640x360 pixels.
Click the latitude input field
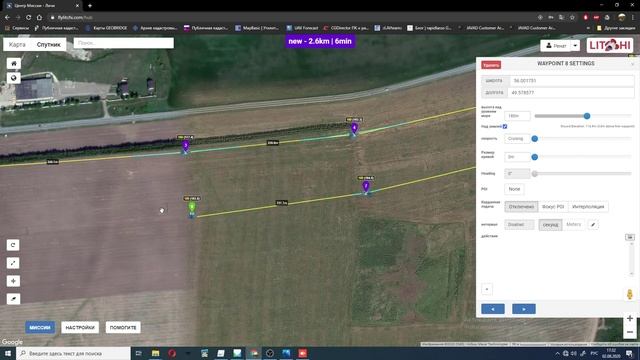[571, 81]
